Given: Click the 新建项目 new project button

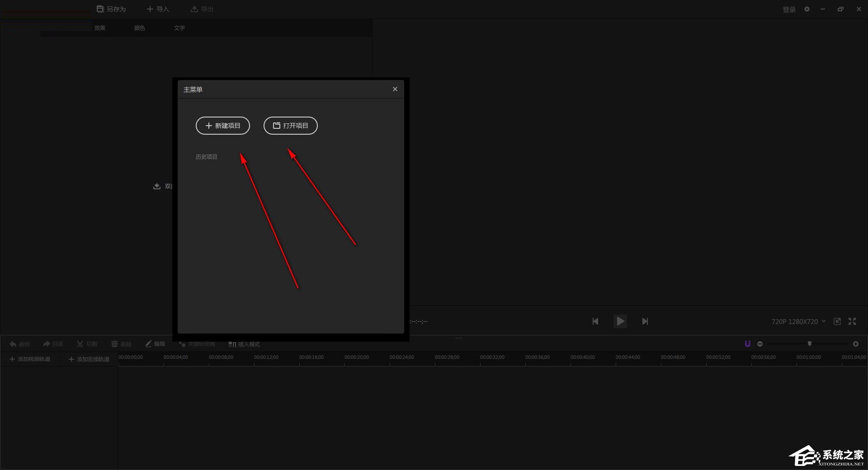Looking at the screenshot, I should (x=222, y=126).
